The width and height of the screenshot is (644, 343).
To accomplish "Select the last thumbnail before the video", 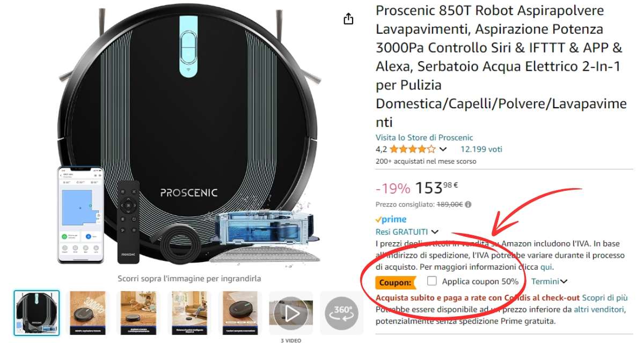I will [x=240, y=312].
